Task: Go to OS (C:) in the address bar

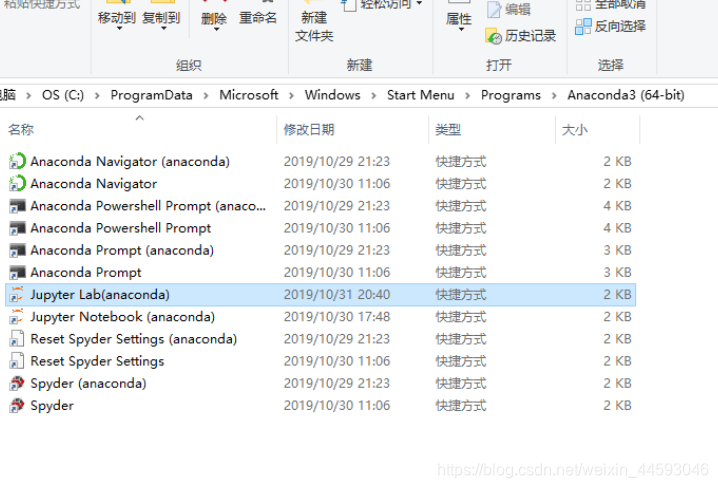Action: 63,95
